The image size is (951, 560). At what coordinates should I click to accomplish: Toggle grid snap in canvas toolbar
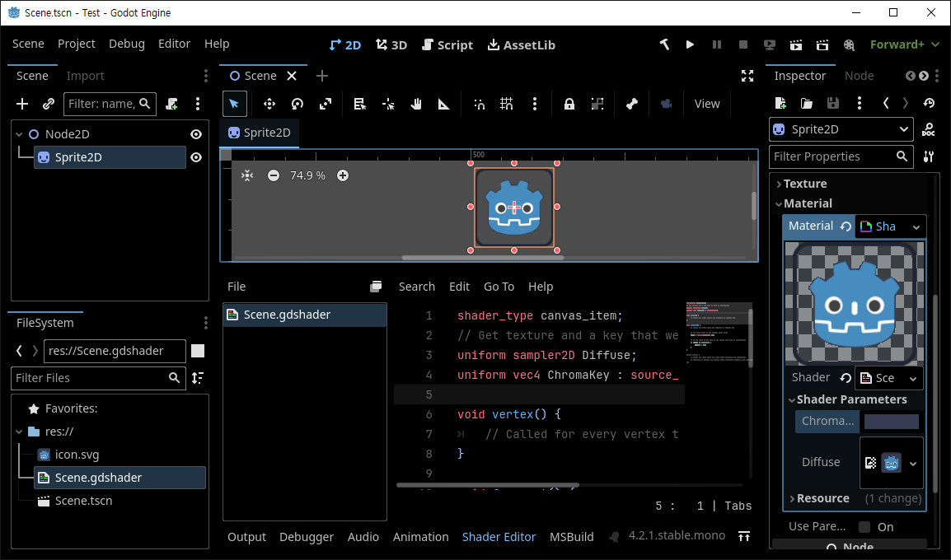coord(507,104)
